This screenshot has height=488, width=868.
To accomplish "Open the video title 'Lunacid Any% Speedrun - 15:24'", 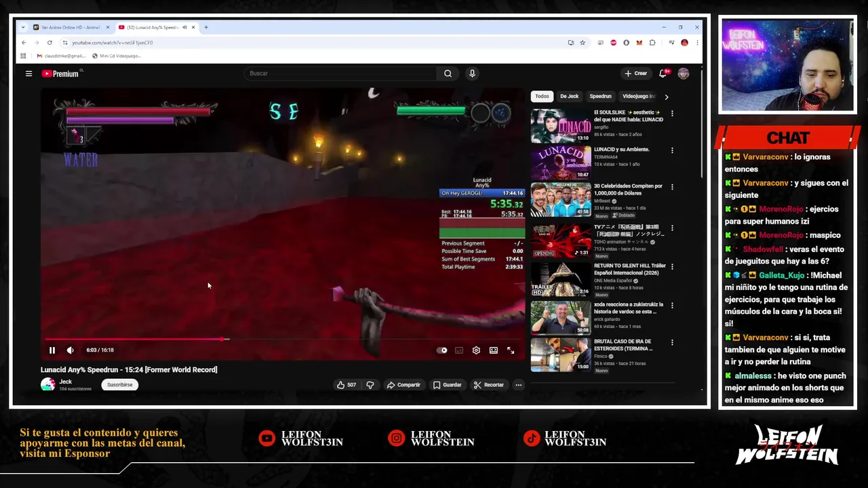I will point(129,369).
